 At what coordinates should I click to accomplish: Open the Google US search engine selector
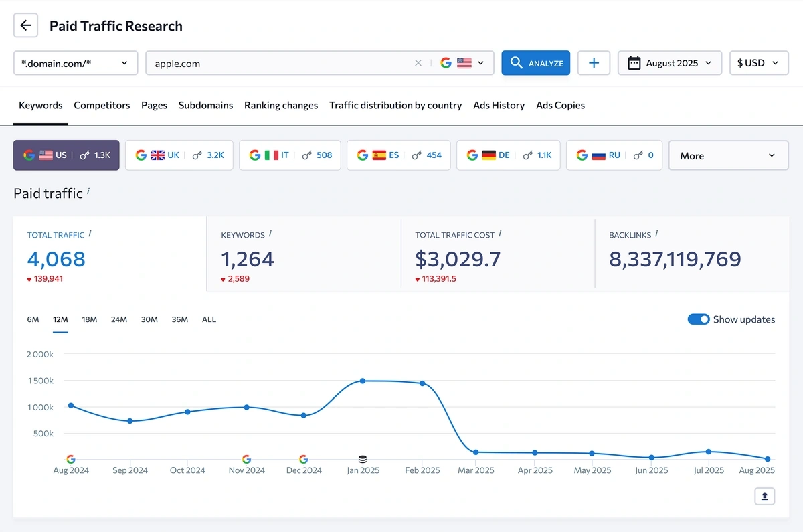pos(462,63)
